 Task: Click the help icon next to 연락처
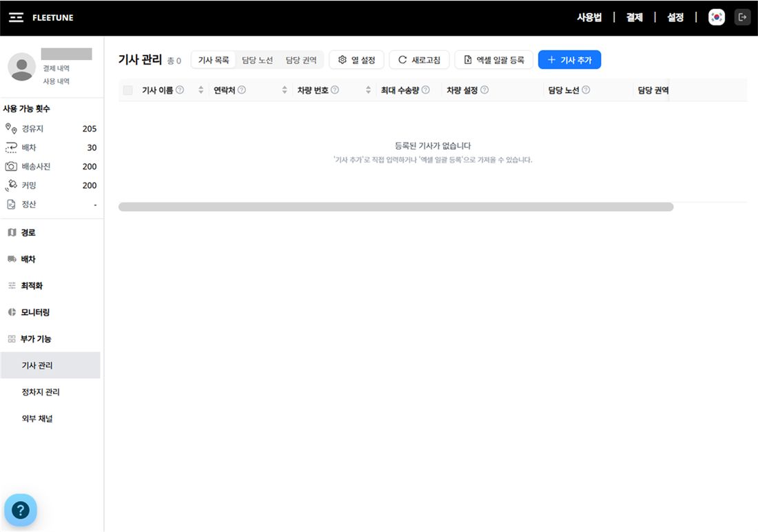click(242, 90)
